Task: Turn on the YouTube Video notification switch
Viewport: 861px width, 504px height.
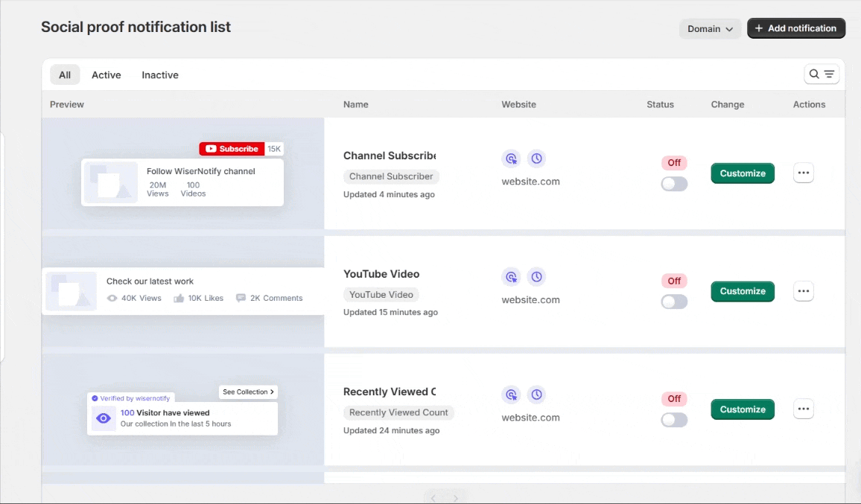Action: click(674, 302)
